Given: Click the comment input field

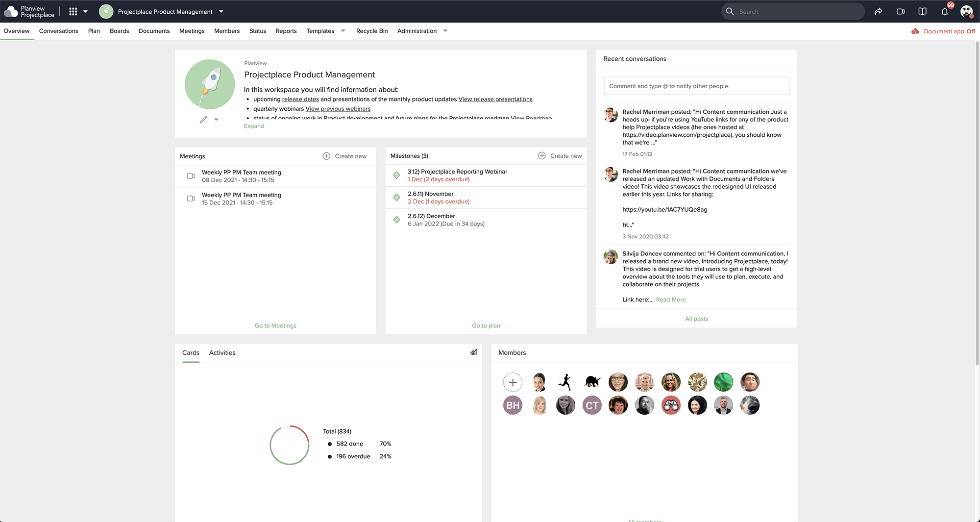Looking at the screenshot, I should pyautogui.click(x=696, y=86).
